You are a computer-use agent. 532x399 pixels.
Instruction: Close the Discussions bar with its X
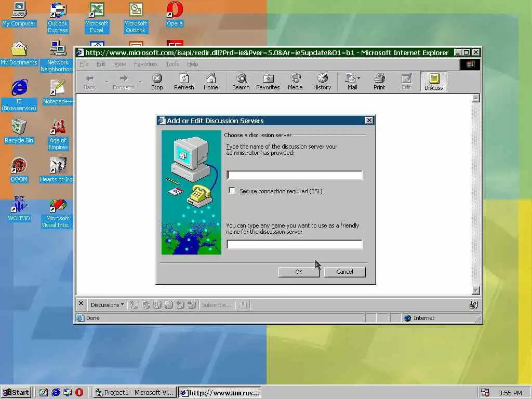[81, 303]
